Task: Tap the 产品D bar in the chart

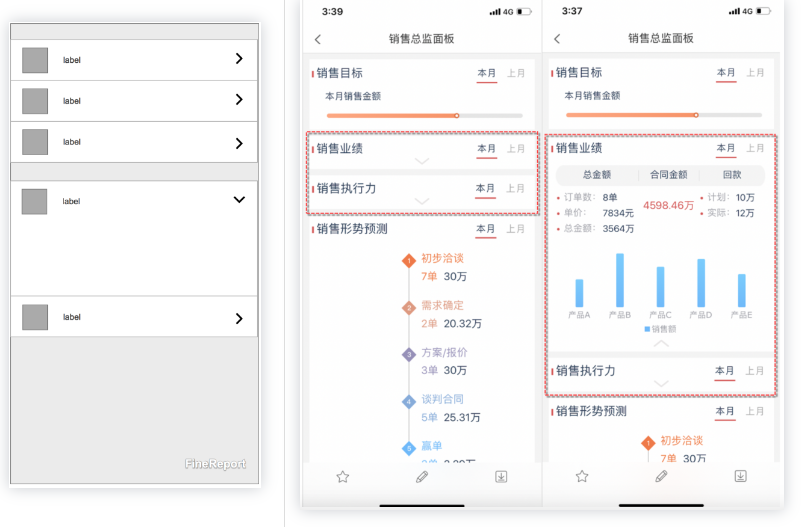Action: pos(701,283)
